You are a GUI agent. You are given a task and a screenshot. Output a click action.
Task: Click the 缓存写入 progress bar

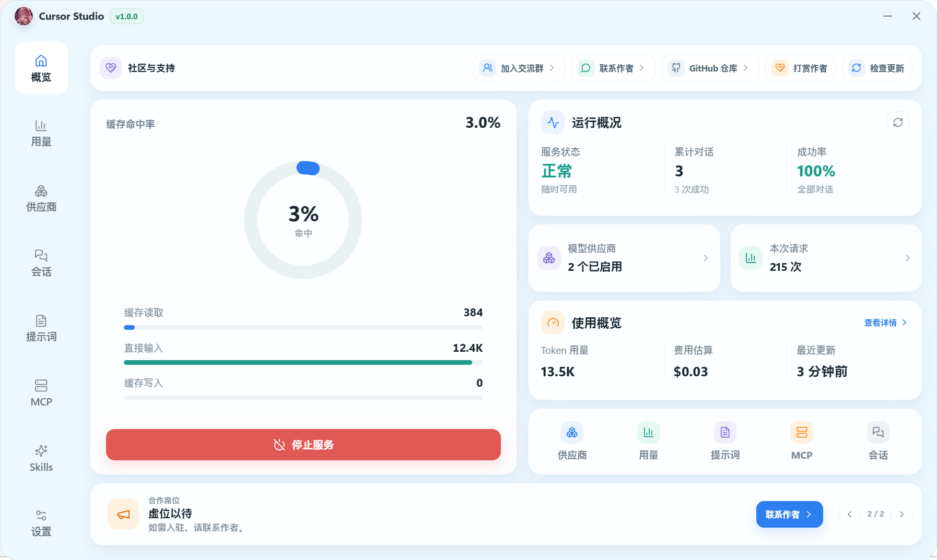pyautogui.click(x=303, y=398)
